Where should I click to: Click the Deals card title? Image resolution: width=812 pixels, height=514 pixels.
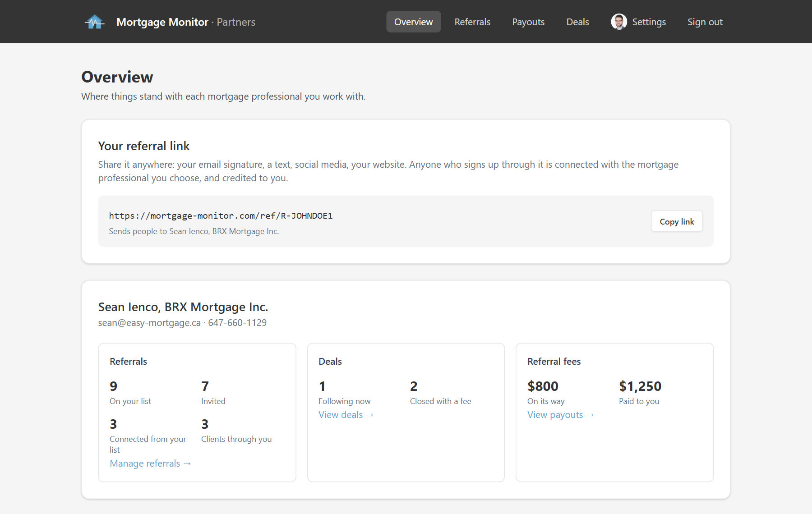click(x=330, y=362)
